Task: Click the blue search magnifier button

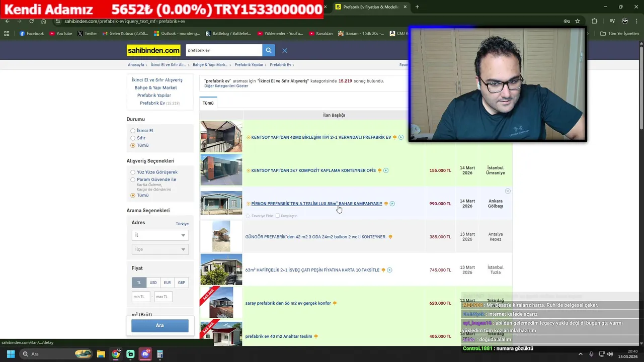Action: click(269, 50)
